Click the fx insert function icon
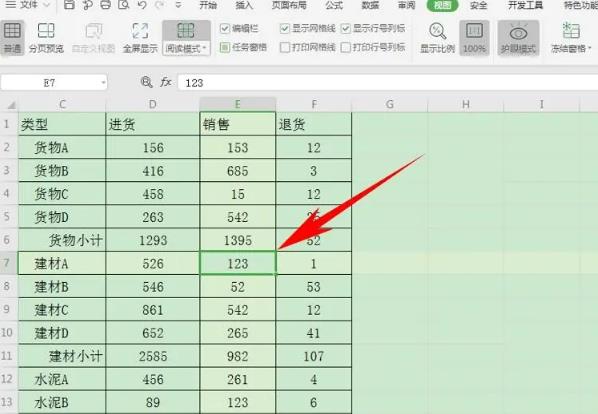 pyautogui.click(x=166, y=82)
